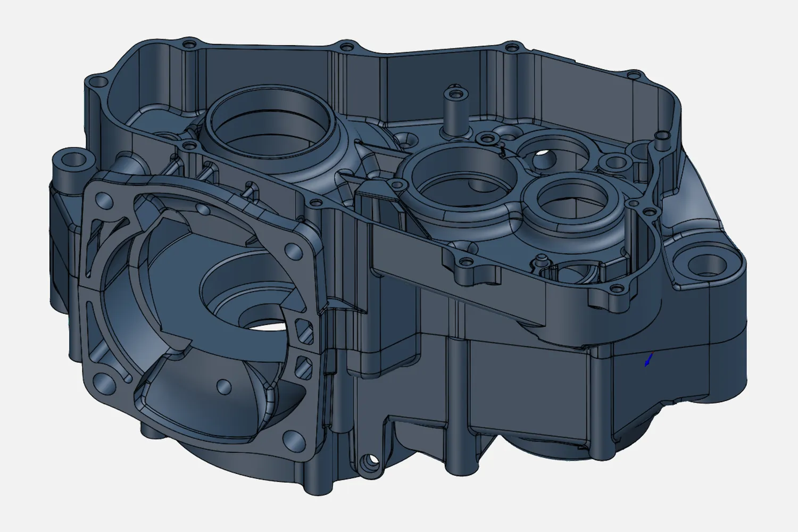
Task: Select the mounting lug hole at the right end
Action: click(x=706, y=264)
